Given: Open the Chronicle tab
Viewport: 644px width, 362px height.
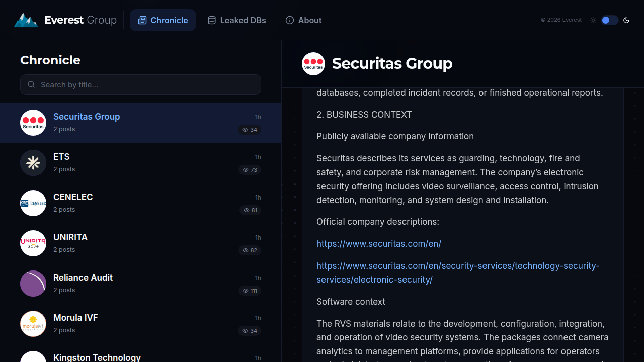Looking at the screenshot, I should [163, 20].
